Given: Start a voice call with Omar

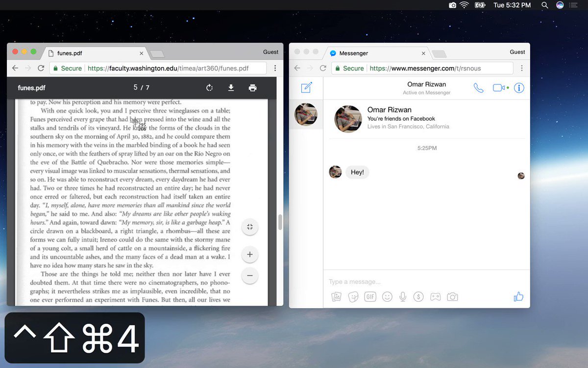Looking at the screenshot, I should click(x=478, y=88).
